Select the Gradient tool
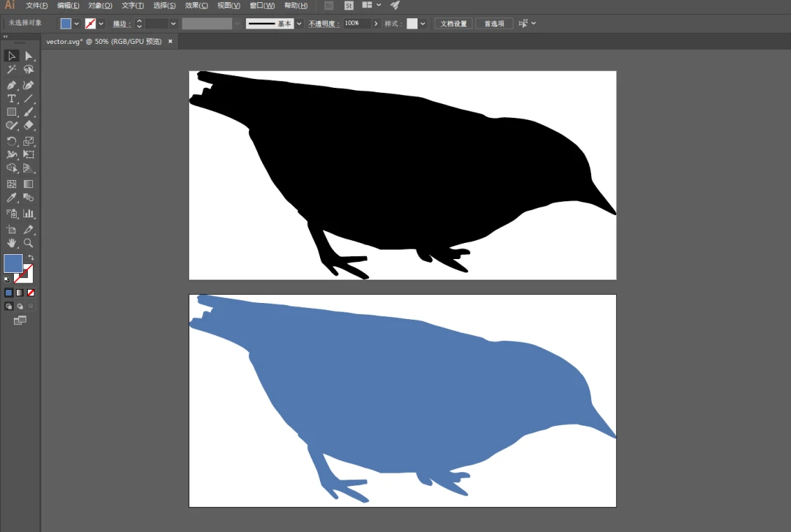 coord(29,184)
